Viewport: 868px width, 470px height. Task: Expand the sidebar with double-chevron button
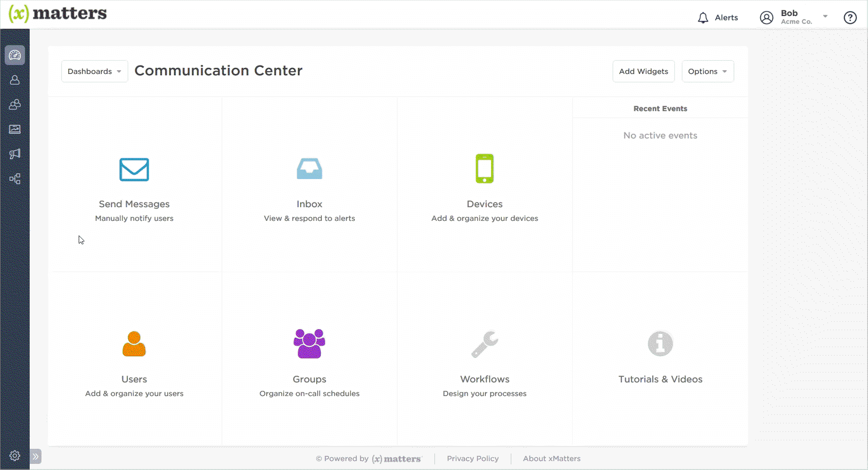(x=36, y=456)
